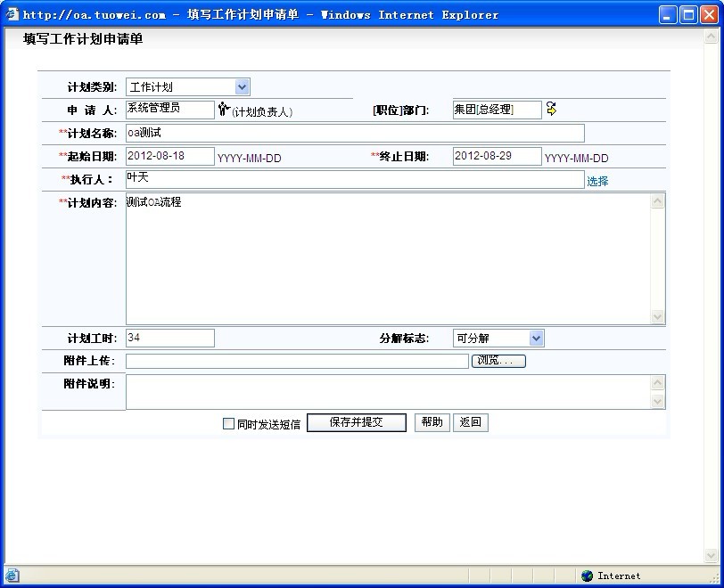Viewport: 724px width, 588px height.
Task: Maximize the Internet Explorer window
Action: [688, 14]
